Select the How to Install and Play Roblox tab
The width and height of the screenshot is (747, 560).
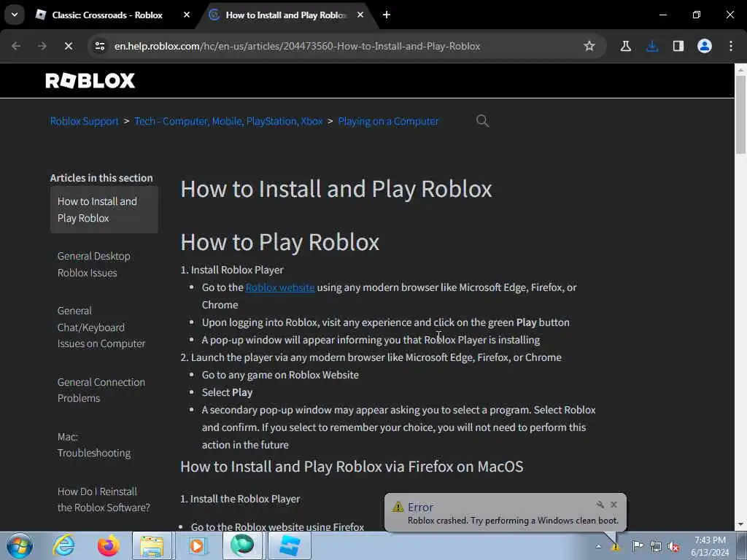tap(286, 15)
